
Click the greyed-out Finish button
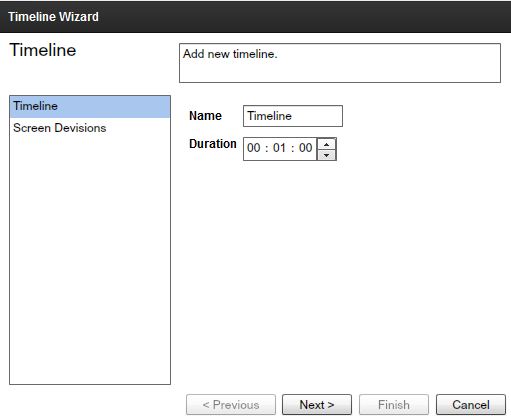394,405
